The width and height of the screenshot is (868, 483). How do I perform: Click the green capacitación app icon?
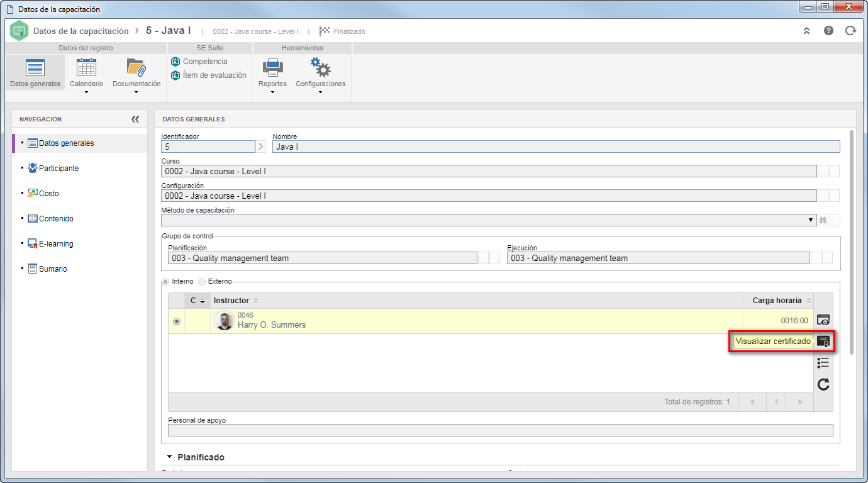pyautogui.click(x=19, y=31)
